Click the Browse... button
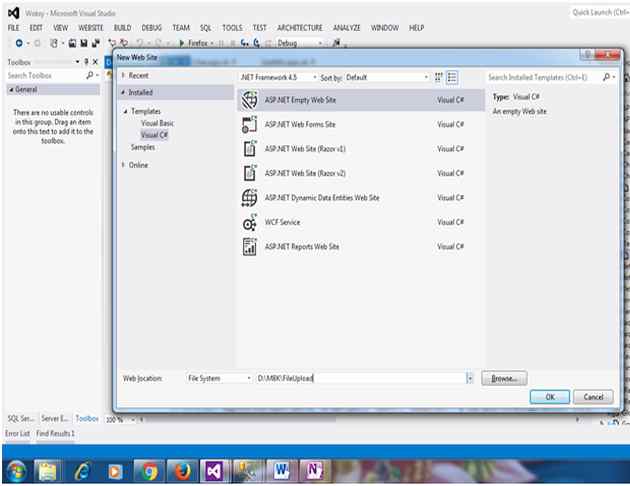Viewport: 630px width, 486px height. click(504, 378)
